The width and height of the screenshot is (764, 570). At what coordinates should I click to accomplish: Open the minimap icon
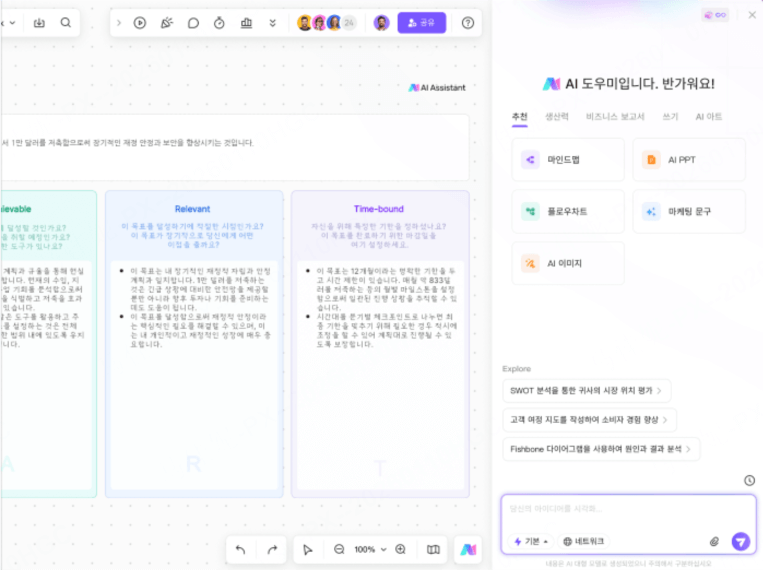click(x=433, y=550)
